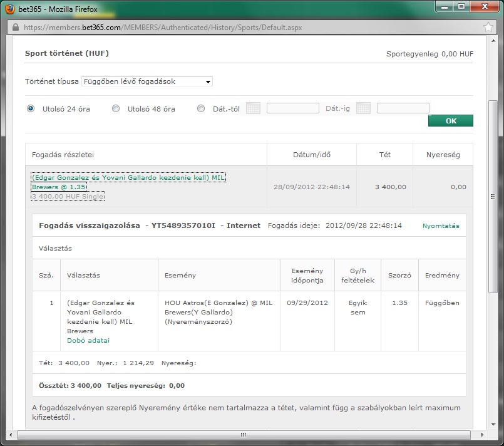Click the Brewers @ 1.35 link
The width and height of the screenshot is (504, 446).
[59, 187]
